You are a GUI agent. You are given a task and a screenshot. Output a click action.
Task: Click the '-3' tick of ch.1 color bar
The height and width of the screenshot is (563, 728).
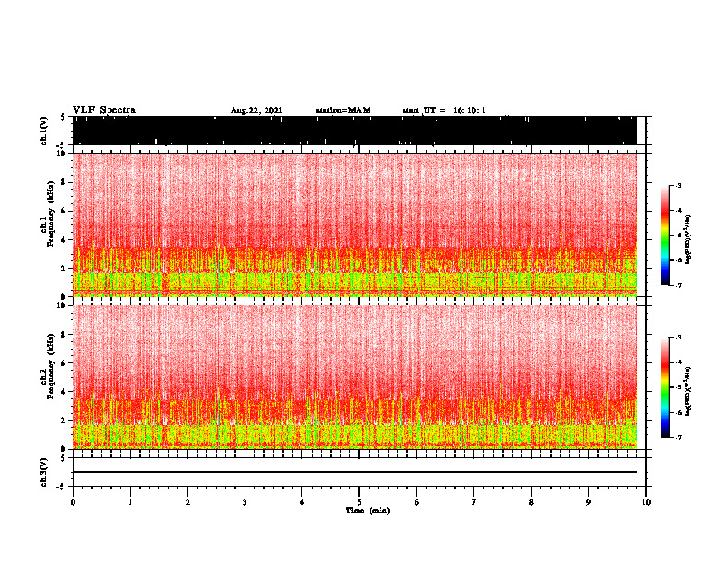pos(677,186)
